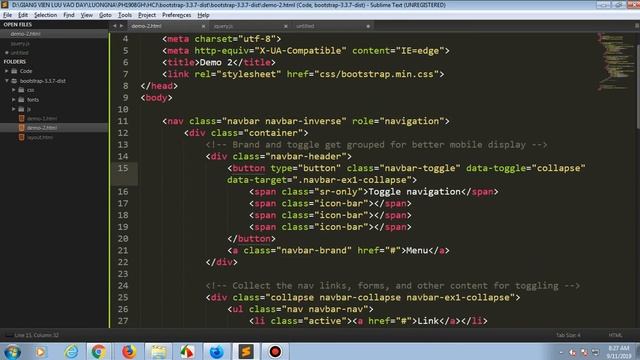The image size is (640, 360).
Task: Open the Goto menu
Action: click(x=105, y=15)
